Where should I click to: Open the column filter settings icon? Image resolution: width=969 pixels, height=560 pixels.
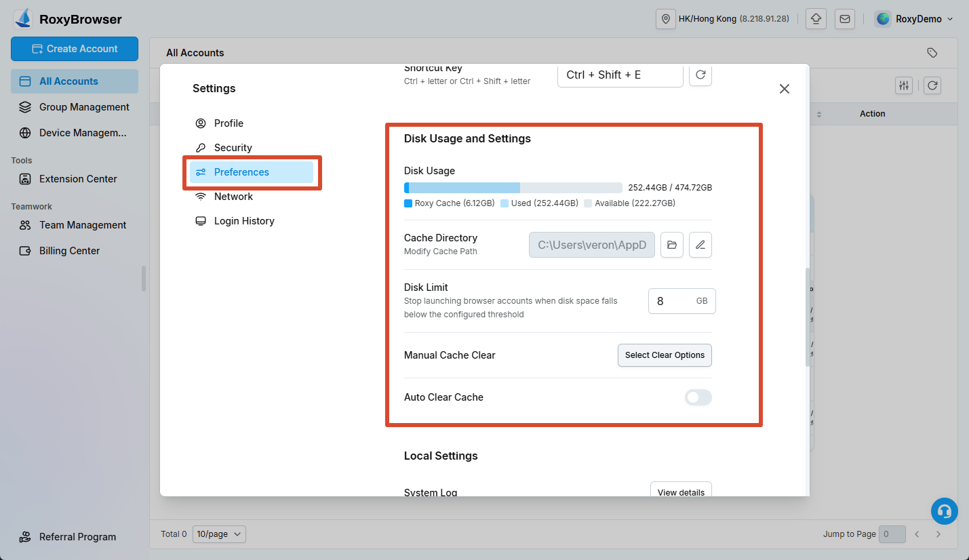pyautogui.click(x=904, y=85)
